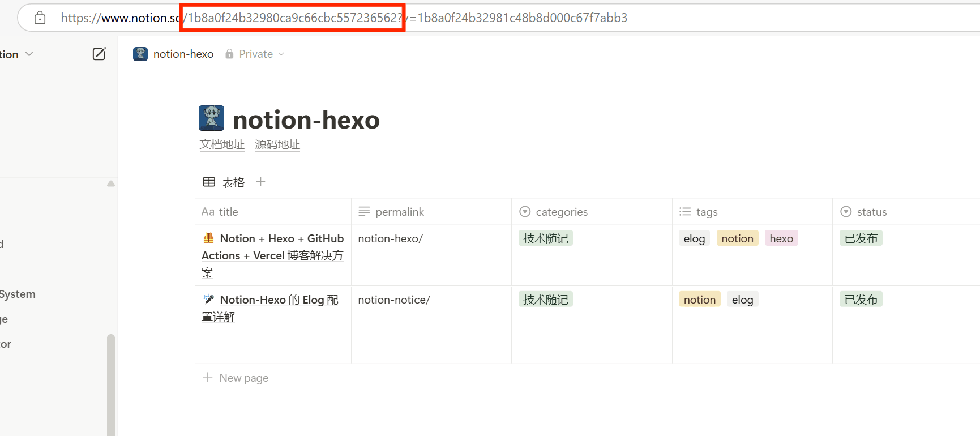Expand the workspace switcher chevron in sidebar
This screenshot has width=980, height=436.
(x=29, y=54)
